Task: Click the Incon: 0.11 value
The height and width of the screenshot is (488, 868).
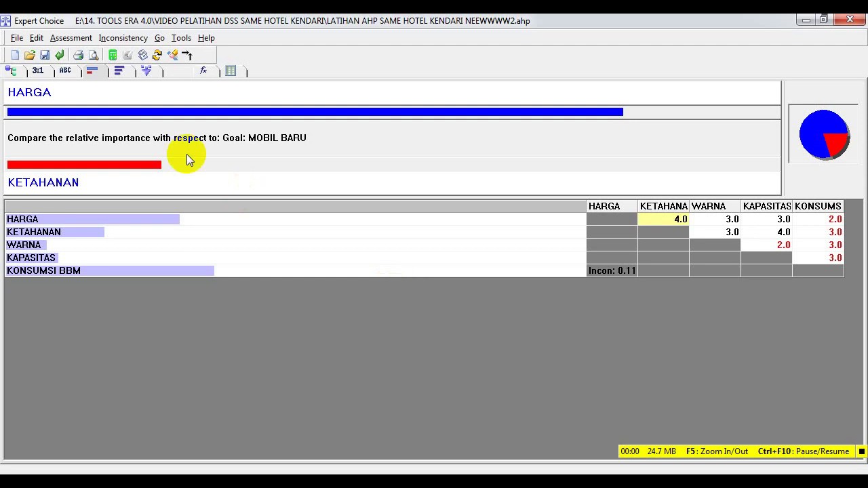Action: click(x=612, y=270)
